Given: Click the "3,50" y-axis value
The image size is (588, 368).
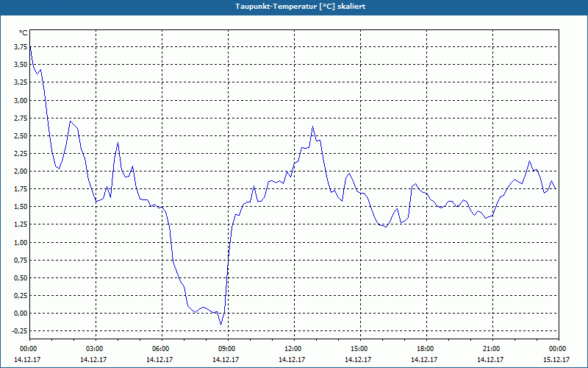Looking at the screenshot, I should tap(21, 65).
